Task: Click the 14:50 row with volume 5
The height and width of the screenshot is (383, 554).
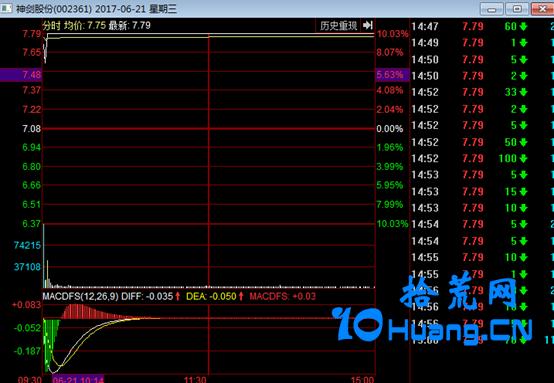Action: click(x=482, y=59)
